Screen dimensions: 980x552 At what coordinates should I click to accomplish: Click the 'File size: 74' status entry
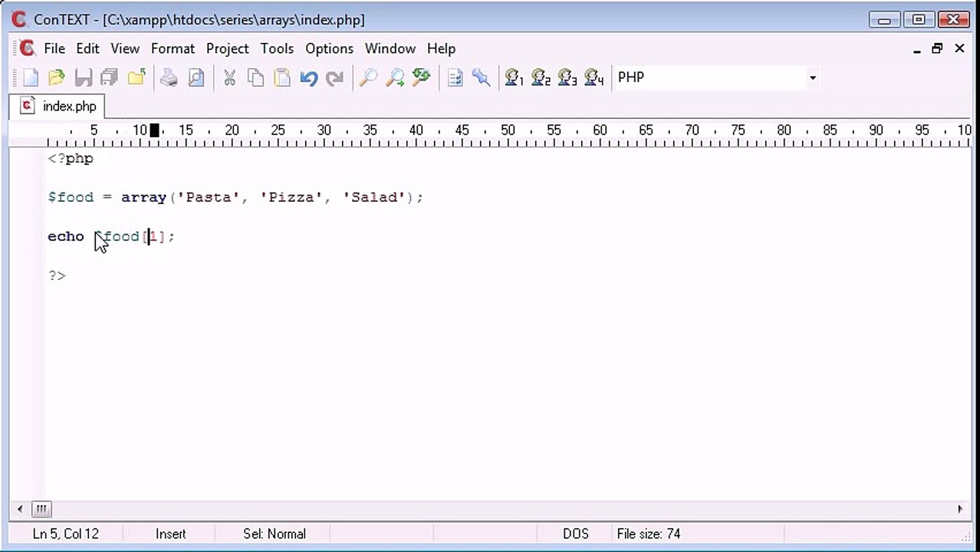[x=649, y=534]
